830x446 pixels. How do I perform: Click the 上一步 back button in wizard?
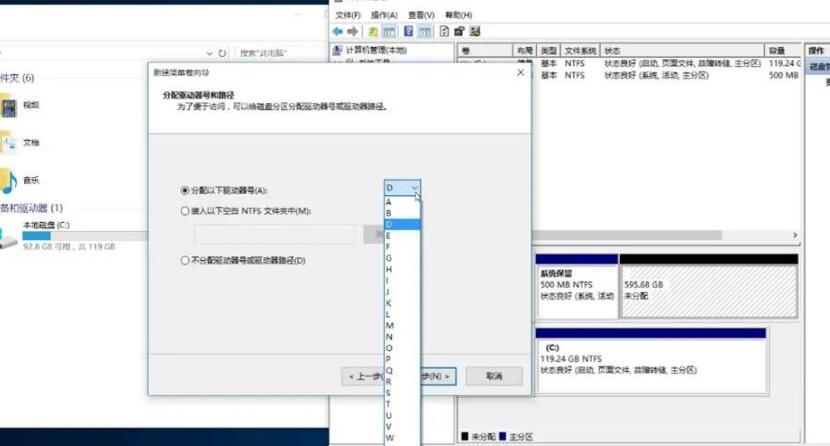363,376
